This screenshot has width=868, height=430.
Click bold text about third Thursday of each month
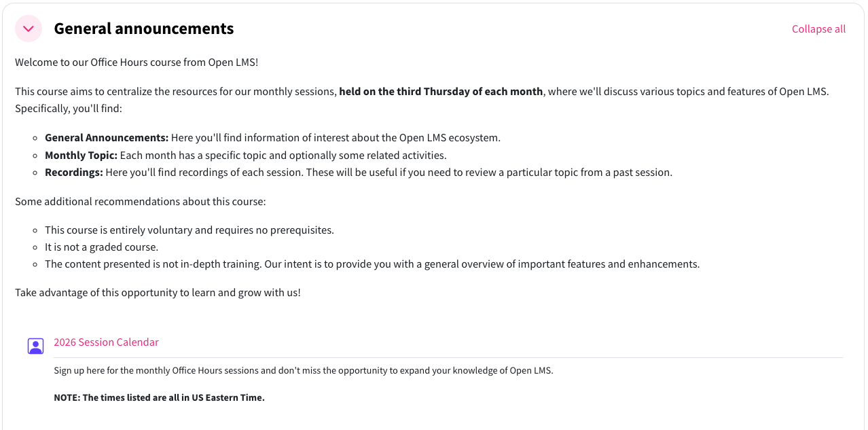click(441, 91)
